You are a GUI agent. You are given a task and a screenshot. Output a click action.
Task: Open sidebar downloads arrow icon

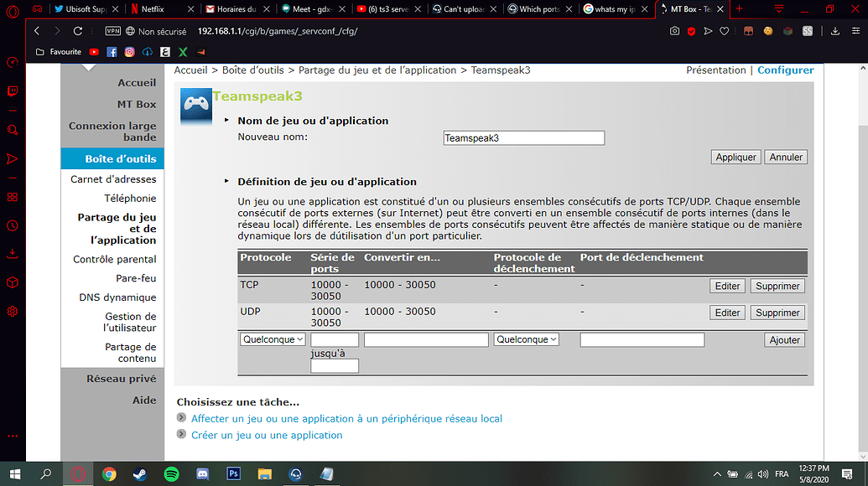point(13,254)
